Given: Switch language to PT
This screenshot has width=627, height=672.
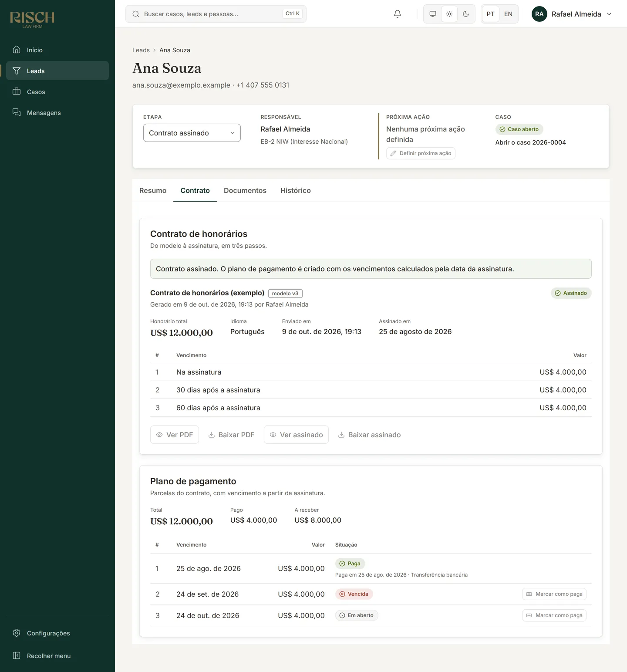Looking at the screenshot, I should [491, 14].
